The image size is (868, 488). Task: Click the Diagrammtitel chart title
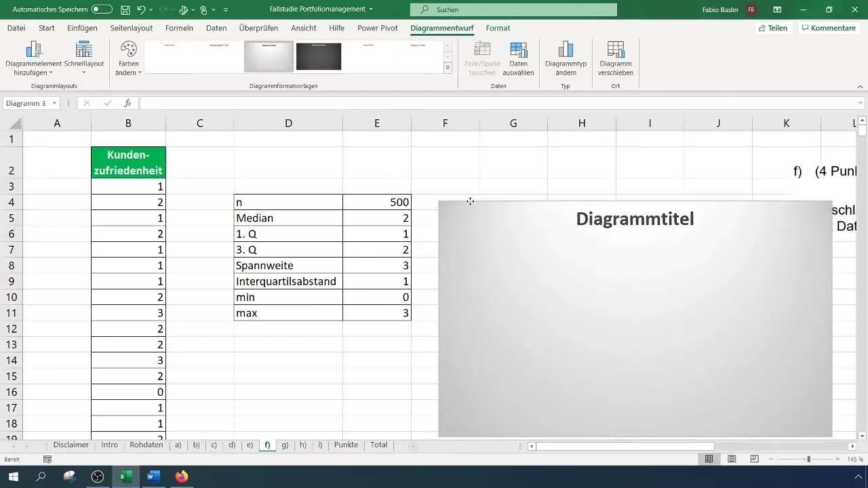tap(635, 219)
